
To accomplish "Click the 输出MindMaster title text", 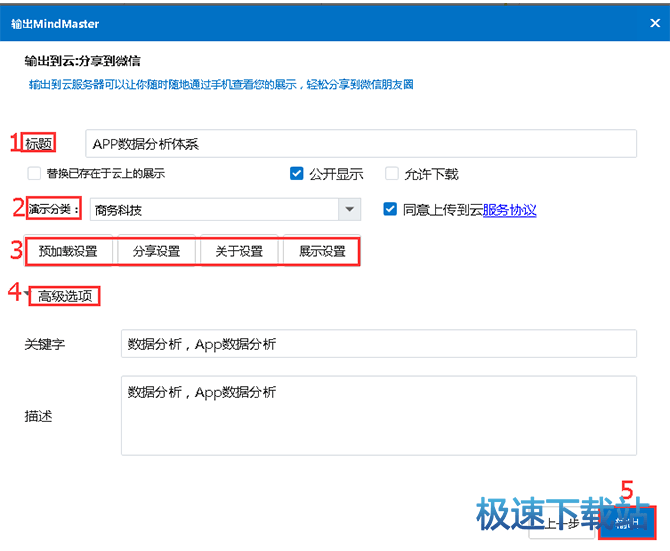I will pos(55,23).
